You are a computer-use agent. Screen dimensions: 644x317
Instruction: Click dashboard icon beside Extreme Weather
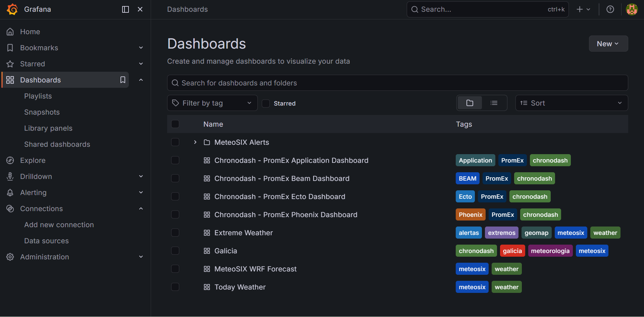pyautogui.click(x=207, y=233)
